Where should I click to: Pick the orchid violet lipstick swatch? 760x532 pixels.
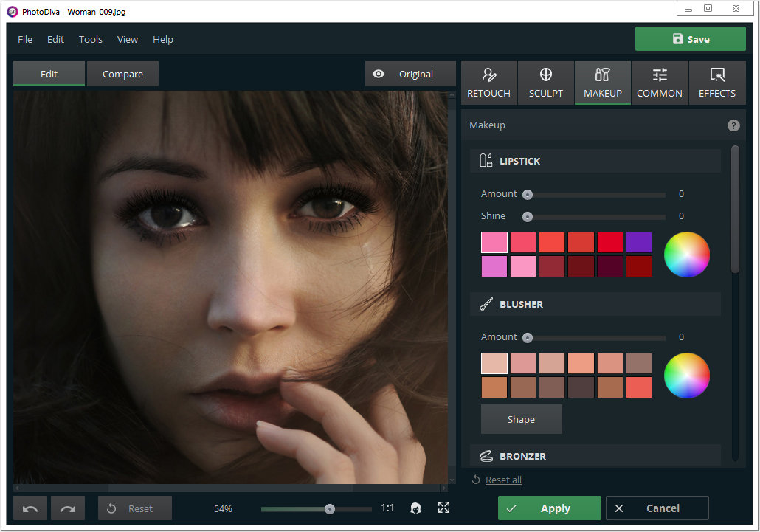[494, 266]
